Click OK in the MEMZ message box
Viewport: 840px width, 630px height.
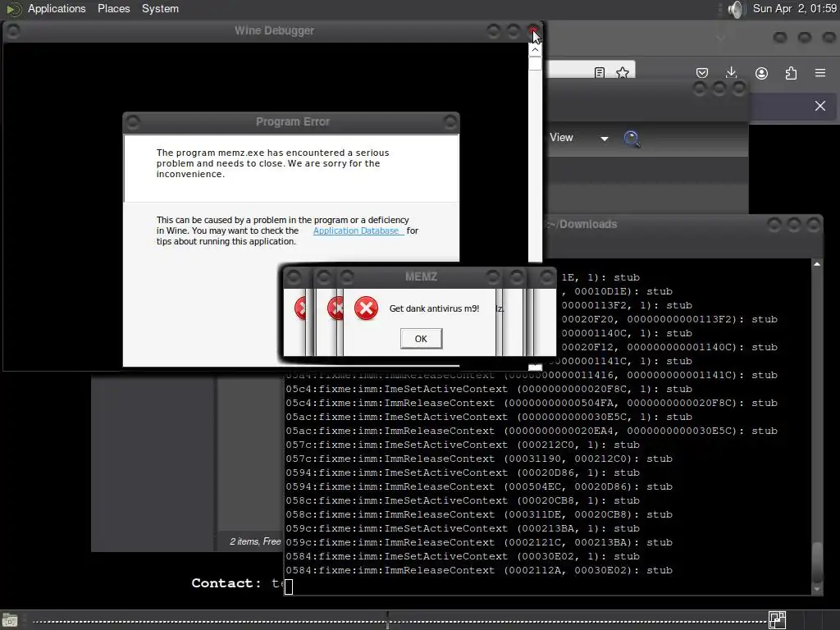pos(421,339)
